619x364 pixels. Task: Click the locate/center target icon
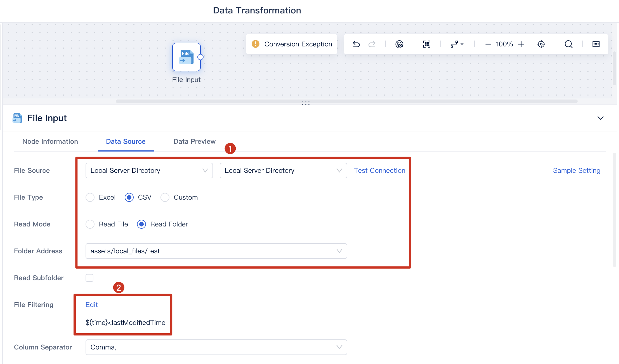tap(541, 44)
